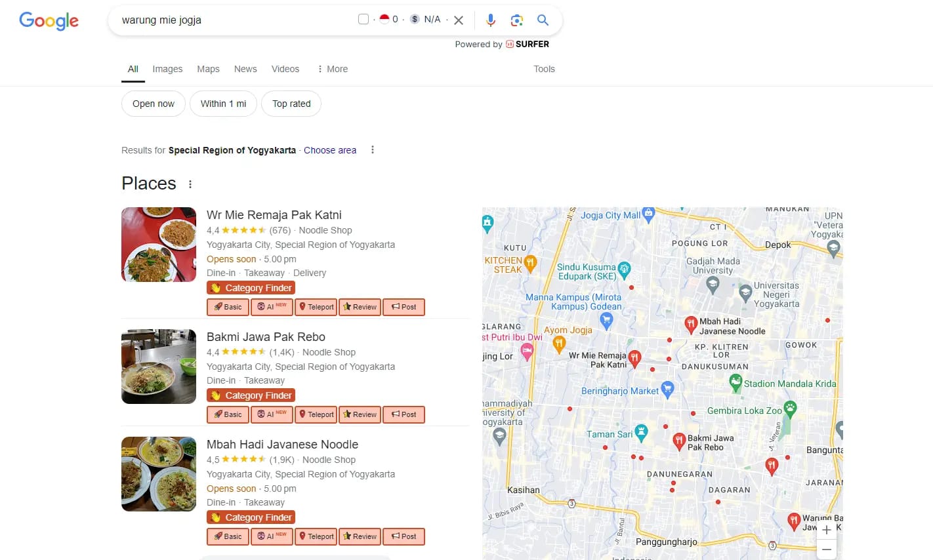The image size is (933, 560).
Task: Click the Google logo
Action: (49, 20)
